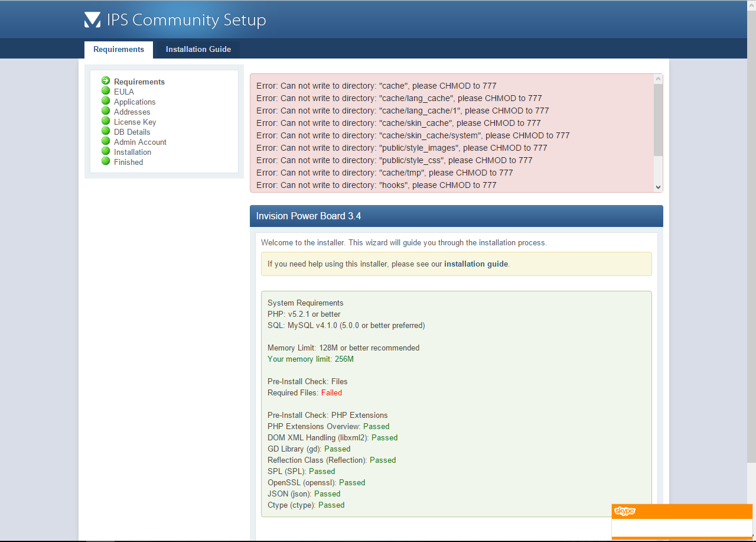Click the red "Failed" status for Required Files
The image size is (756, 542).
pyautogui.click(x=331, y=392)
